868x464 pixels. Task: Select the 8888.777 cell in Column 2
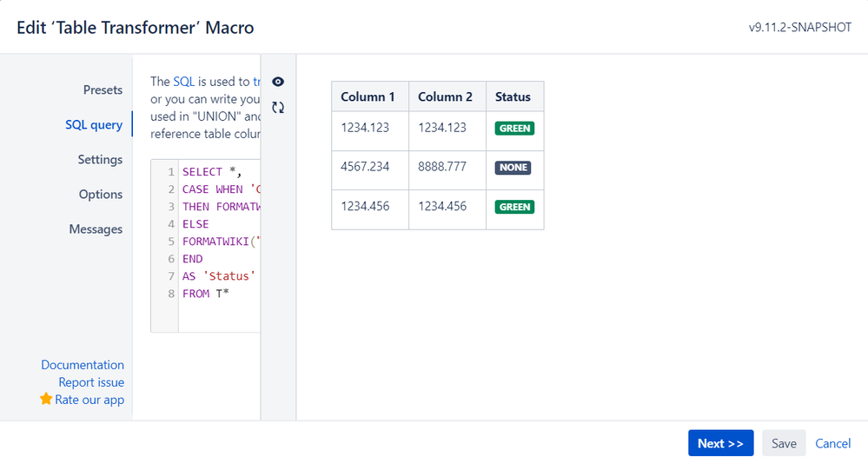tap(442, 168)
